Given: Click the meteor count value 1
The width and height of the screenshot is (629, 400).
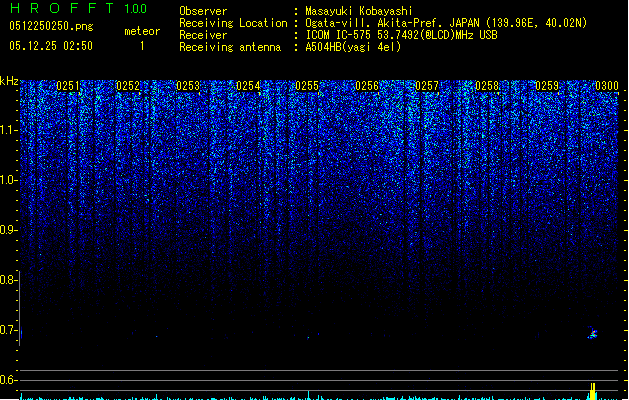Looking at the screenshot, I should (142, 46).
